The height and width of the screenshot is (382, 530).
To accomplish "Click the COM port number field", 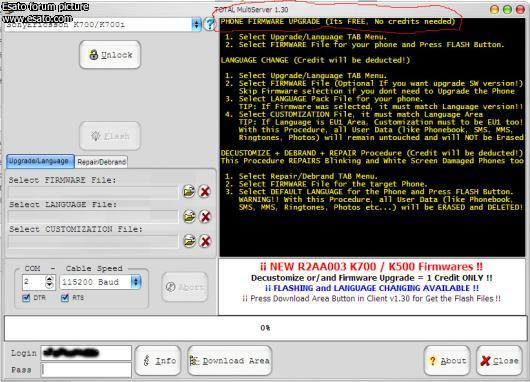I will (34, 282).
